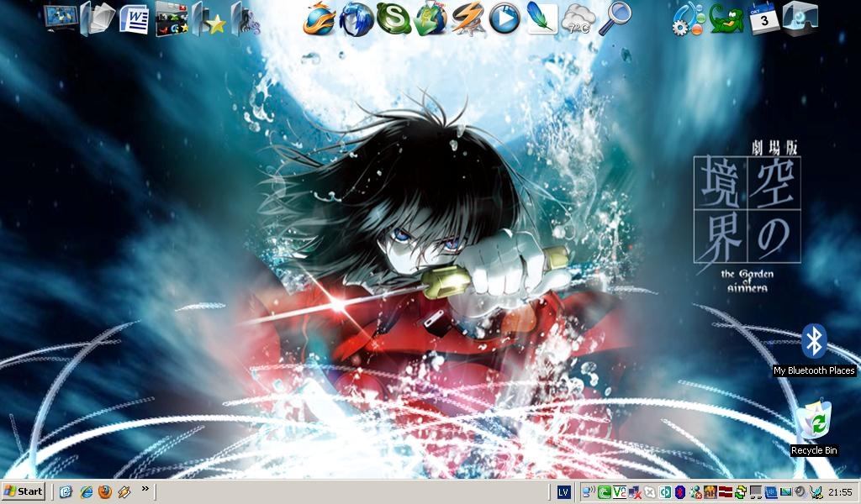Open the star favorites folder in dock
The width and height of the screenshot is (861, 504).
pos(209,18)
